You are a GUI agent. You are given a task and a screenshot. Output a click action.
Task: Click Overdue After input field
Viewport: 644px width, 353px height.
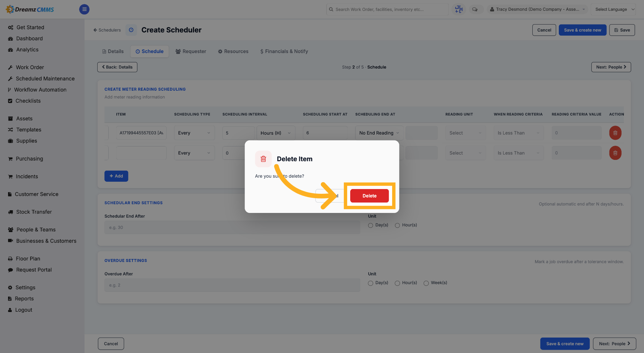(x=232, y=285)
